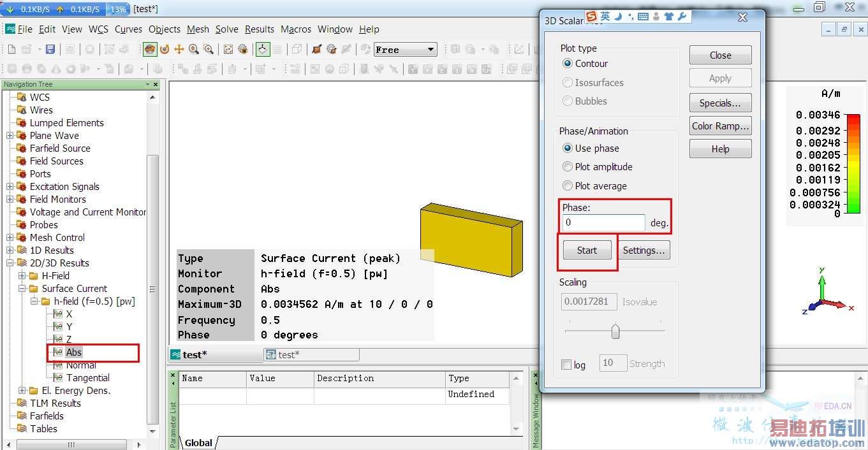Select the Use phase option
The width and height of the screenshot is (868, 450).
(x=568, y=148)
